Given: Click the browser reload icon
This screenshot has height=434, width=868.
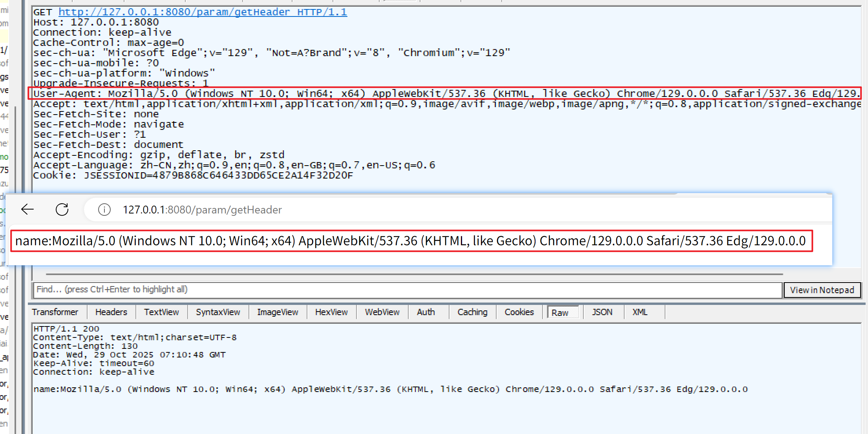Looking at the screenshot, I should pos(62,210).
